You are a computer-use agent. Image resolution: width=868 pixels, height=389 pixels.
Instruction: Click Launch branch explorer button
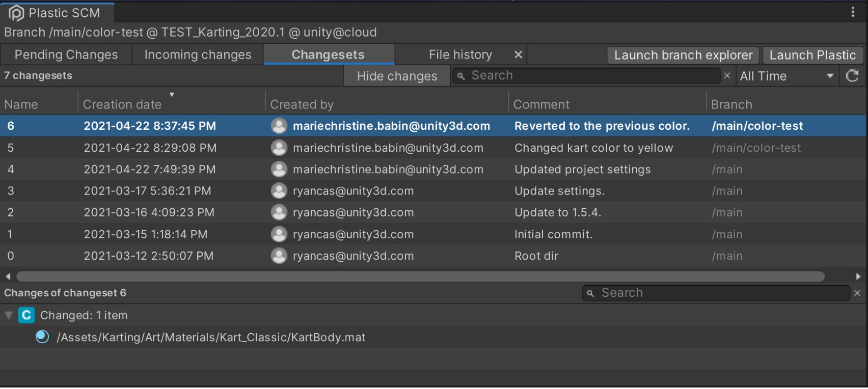683,55
